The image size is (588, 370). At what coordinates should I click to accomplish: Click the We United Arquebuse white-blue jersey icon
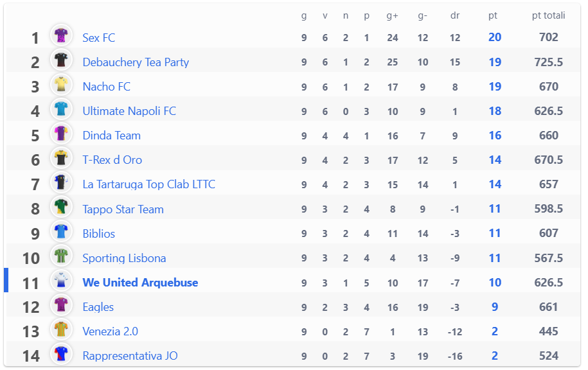[x=61, y=281]
